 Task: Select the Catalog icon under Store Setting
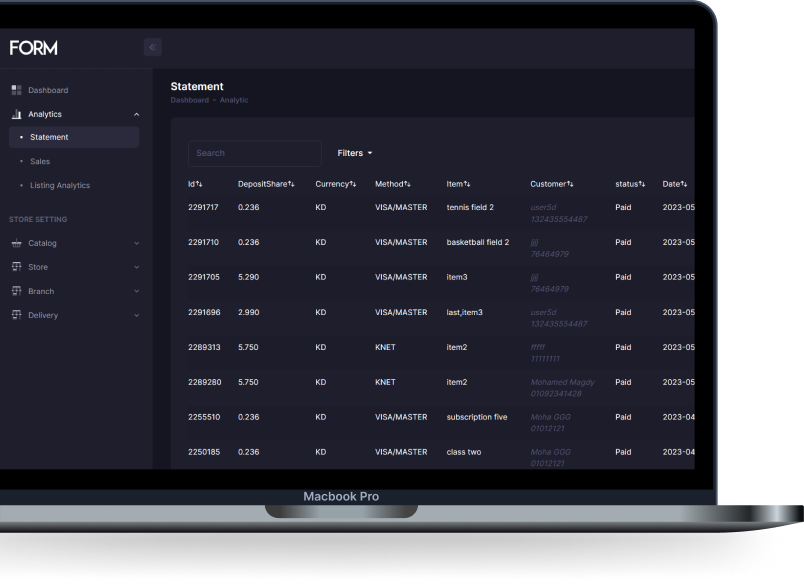(x=17, y=243)
